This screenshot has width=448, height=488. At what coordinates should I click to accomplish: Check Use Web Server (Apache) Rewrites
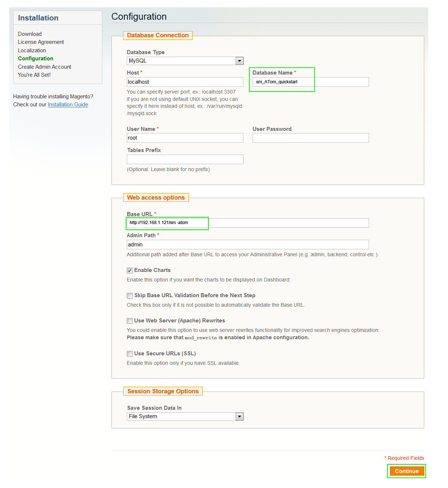pos(130,321)
